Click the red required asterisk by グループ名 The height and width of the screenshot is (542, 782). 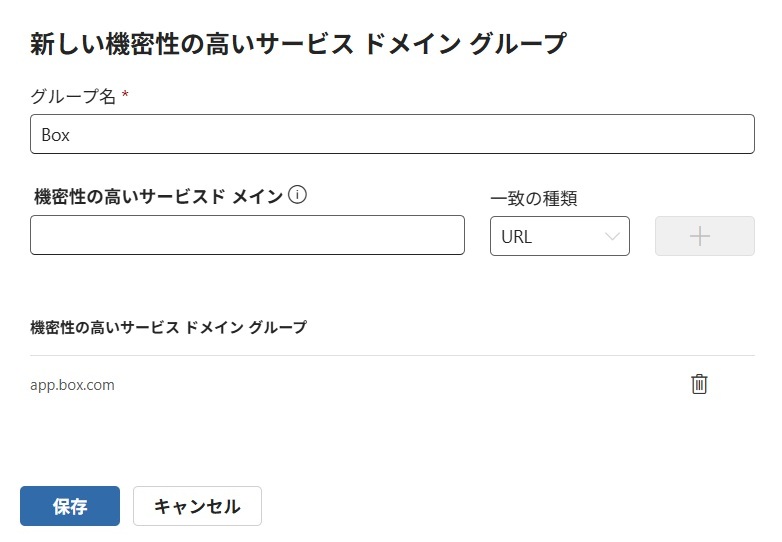pos(126,95)
